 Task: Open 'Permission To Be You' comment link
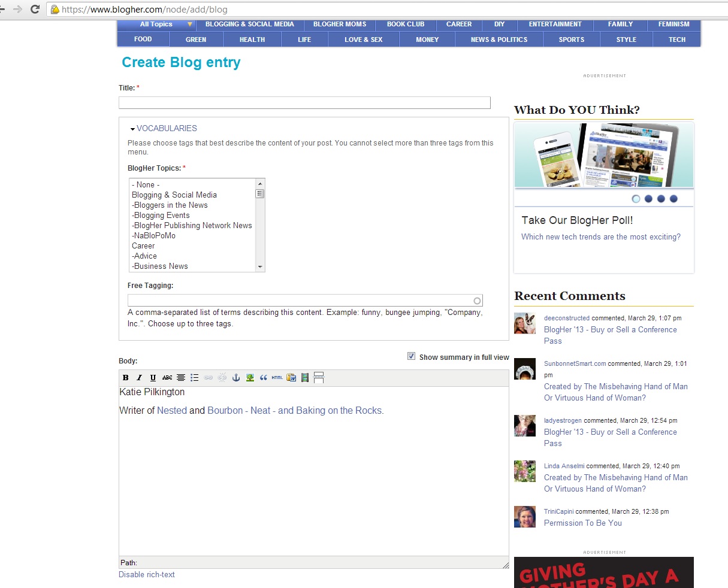(x=583, y=523)
